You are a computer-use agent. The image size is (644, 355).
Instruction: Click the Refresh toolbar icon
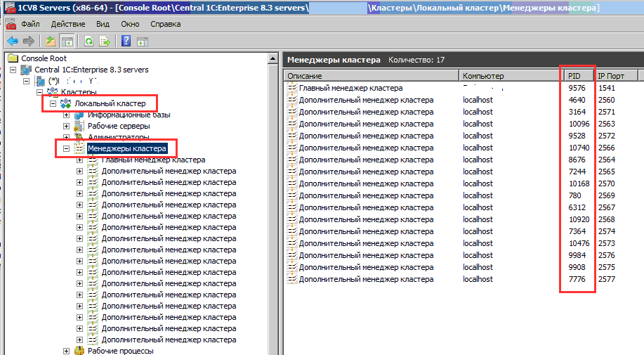(x=89, y=41)
